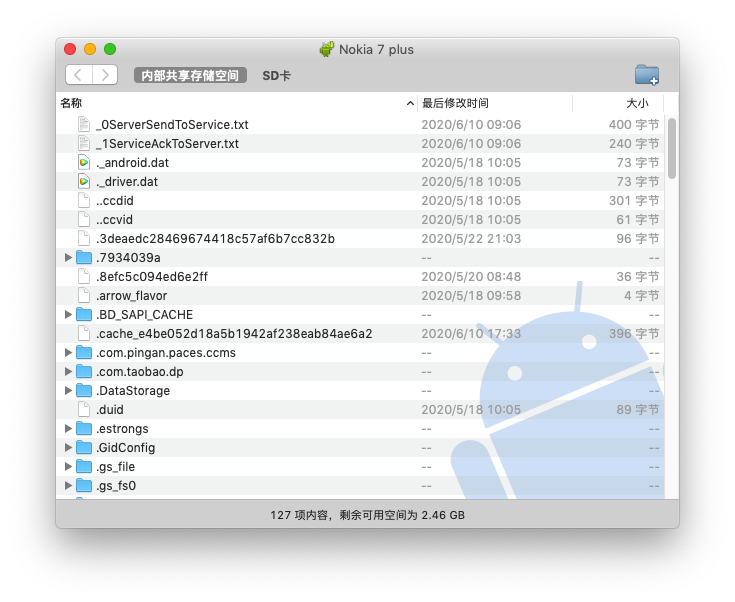Select the _1ServiceAckToServer.txt file name
The image size is (735, 602).
click(x=167, y=143)
